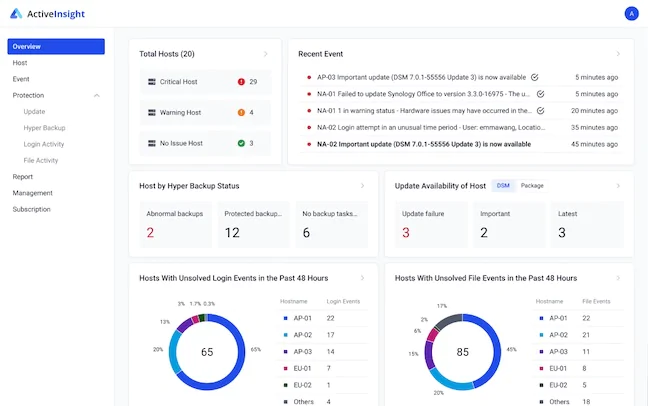The width and height of the screenshot is (648, 406).
Task: Click the orange warning status icon
Action: pyautogui.click(x=241, y=112)
